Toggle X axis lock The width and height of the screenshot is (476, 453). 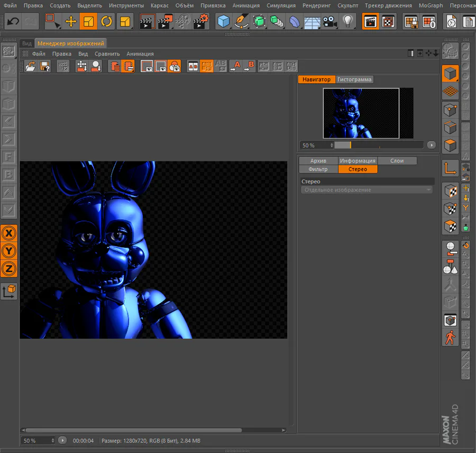9,233
